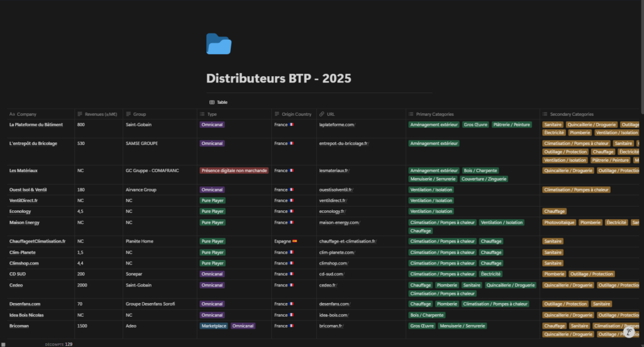
Task: Open lesmateriaux.fr link
Action: click(334, 171)
